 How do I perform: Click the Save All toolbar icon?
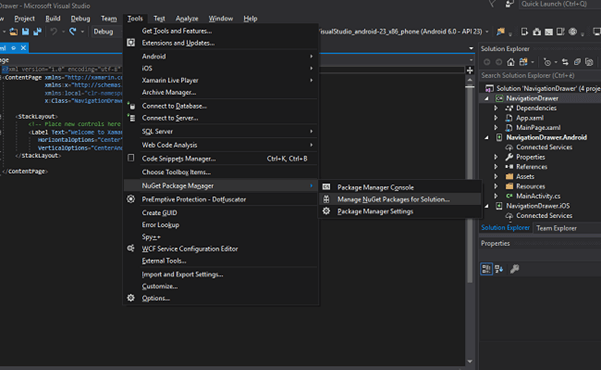37,31
